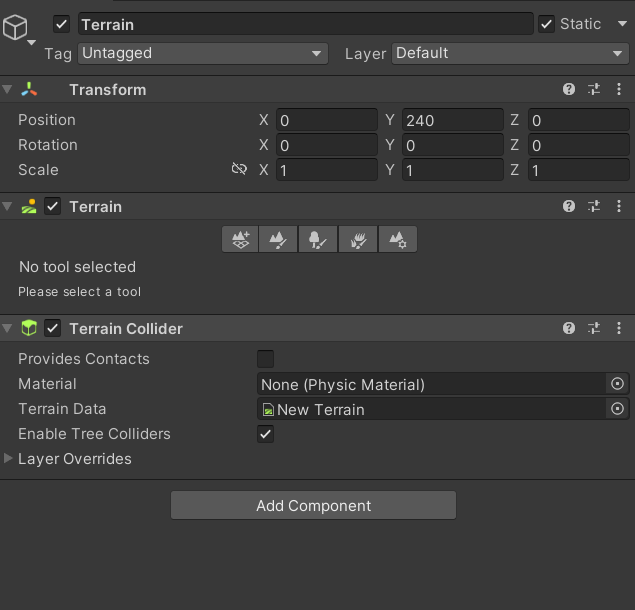Open Transform component help reference
This screenshot has width=635, height=610.
[569, 89]
